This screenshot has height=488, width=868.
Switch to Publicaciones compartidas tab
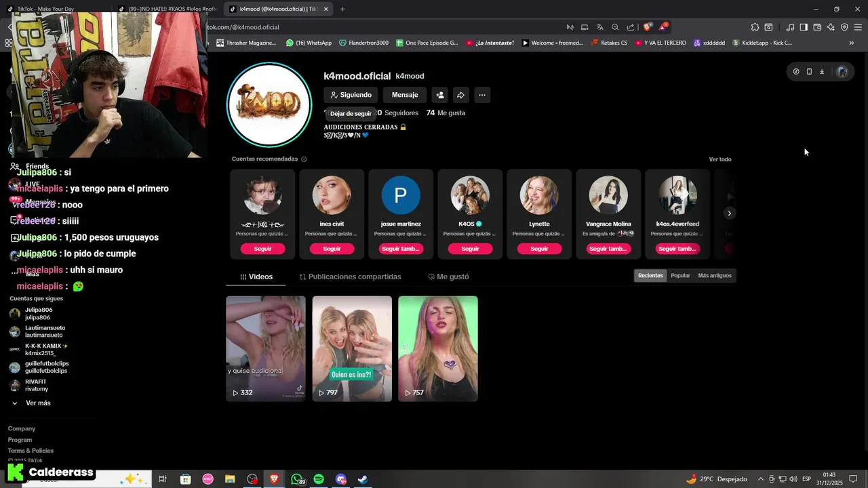350,277
